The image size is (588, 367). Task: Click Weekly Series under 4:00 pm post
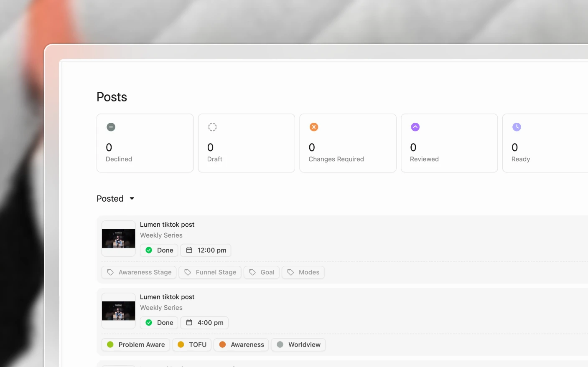161,308
